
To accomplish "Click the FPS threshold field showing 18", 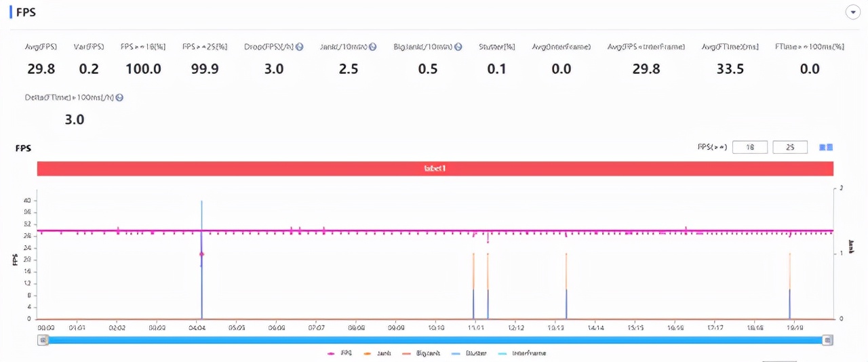I will tap(750, 147).
